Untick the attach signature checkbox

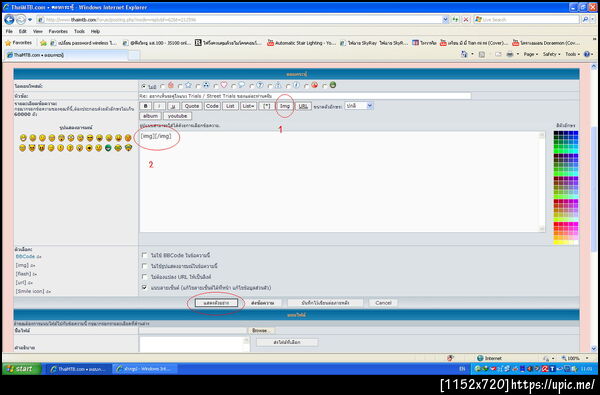coord(144,287)
